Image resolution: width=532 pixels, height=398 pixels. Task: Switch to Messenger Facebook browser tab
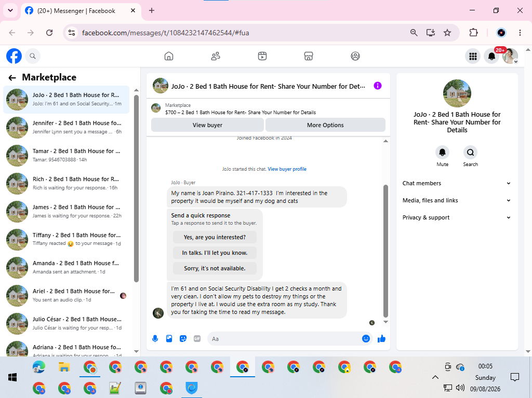81,10
